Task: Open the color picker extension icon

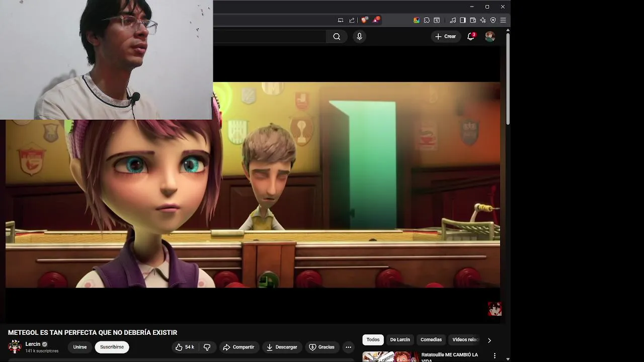Action: pyautogui.click(x=417, y=20)
